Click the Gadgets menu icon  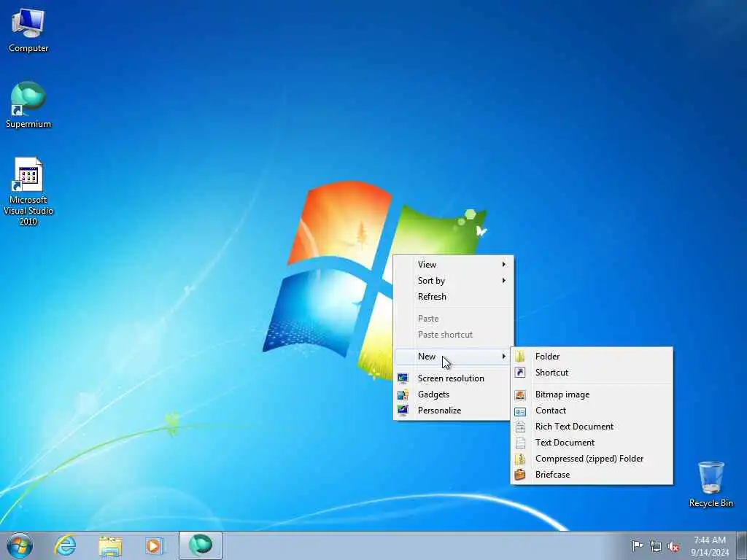coord(403,394)
